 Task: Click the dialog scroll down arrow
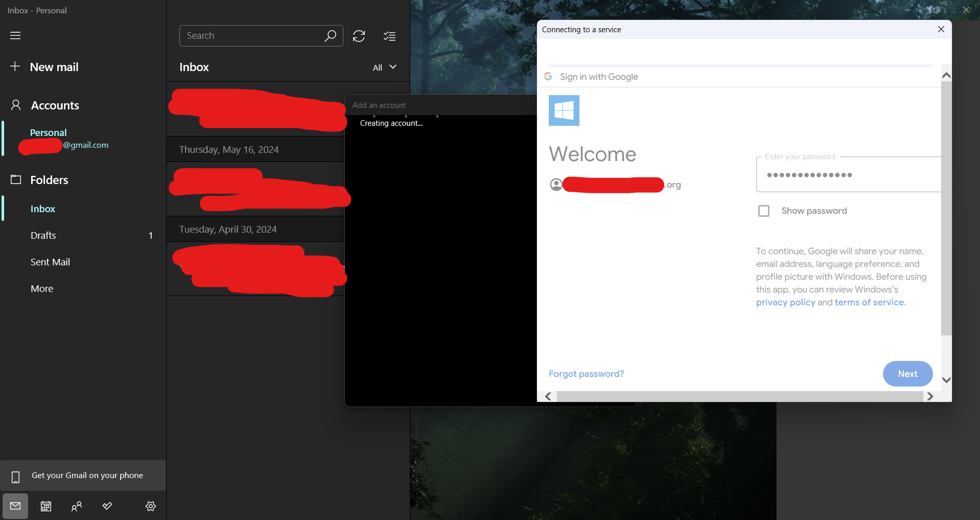coord(946,380)
